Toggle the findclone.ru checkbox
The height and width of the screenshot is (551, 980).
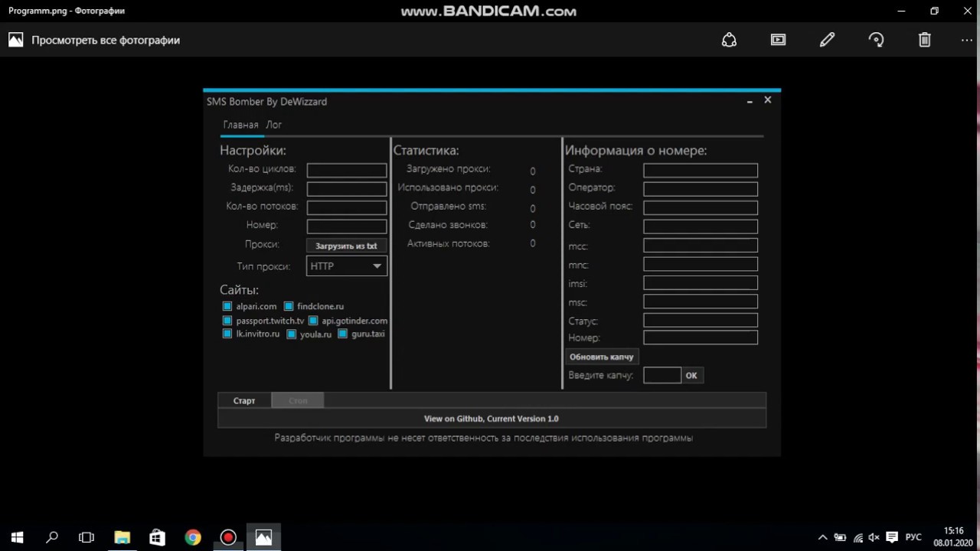(289, 306)
